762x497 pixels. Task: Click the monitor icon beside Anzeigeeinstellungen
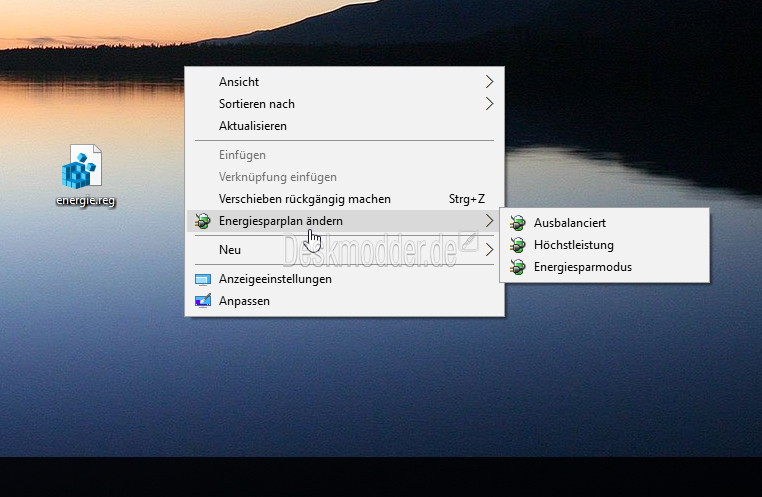click(x=203, y=279)
